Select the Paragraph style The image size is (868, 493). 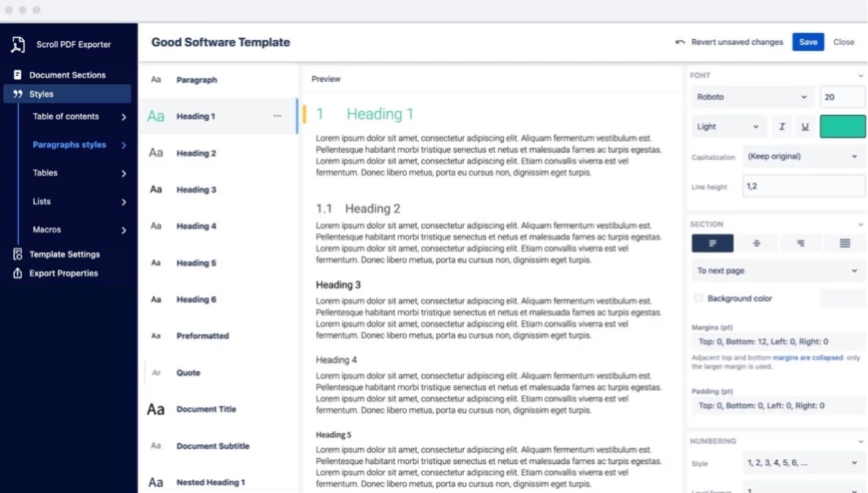tap(218, 80)
